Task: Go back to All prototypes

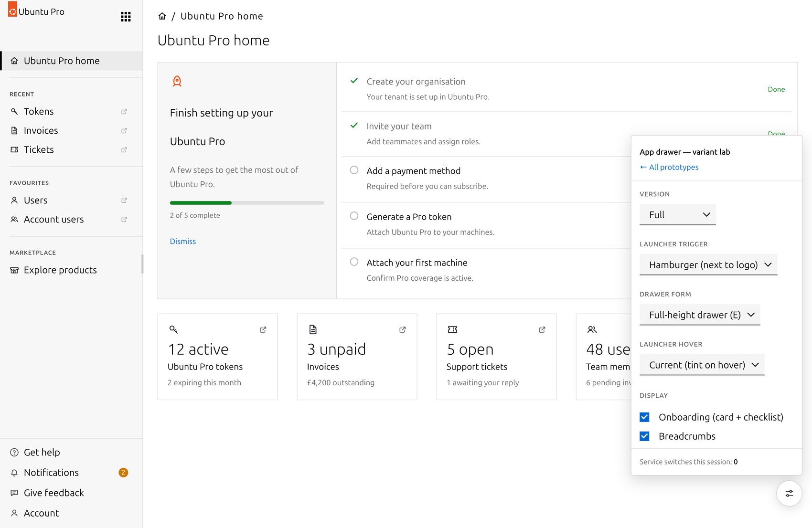Action: click(x=669, y=167)
